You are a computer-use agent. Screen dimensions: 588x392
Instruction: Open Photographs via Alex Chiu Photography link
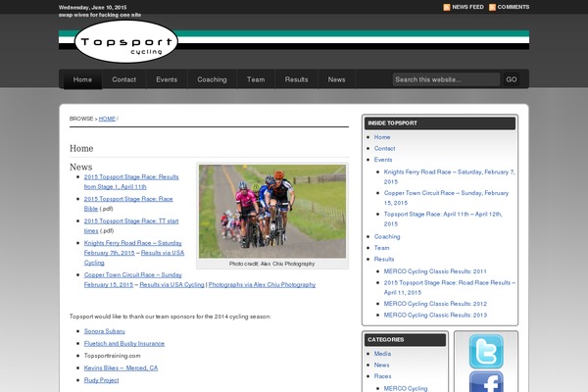point(262,285)
